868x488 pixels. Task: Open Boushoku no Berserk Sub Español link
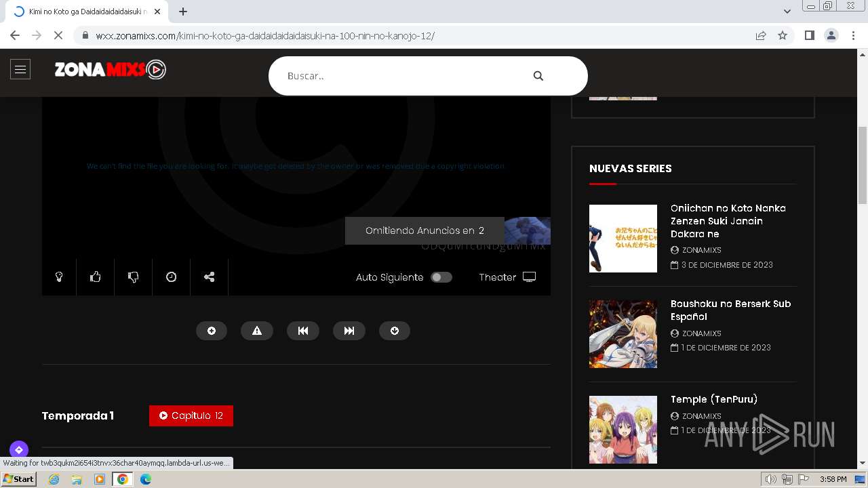(x=731, y=310)
